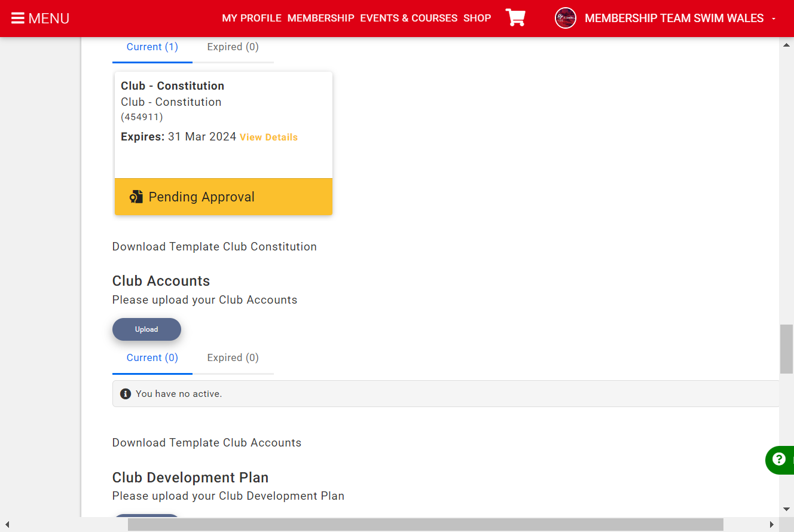
Task: Go to EVENTS & COURSES
Action: (408, 18)
